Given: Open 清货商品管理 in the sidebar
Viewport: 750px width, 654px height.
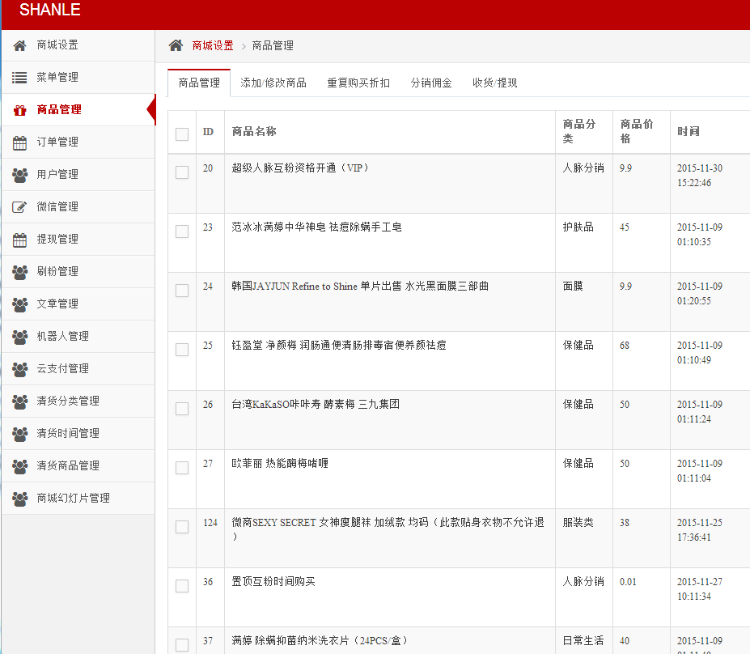Looking at the screenshot, I should [78, 466].
